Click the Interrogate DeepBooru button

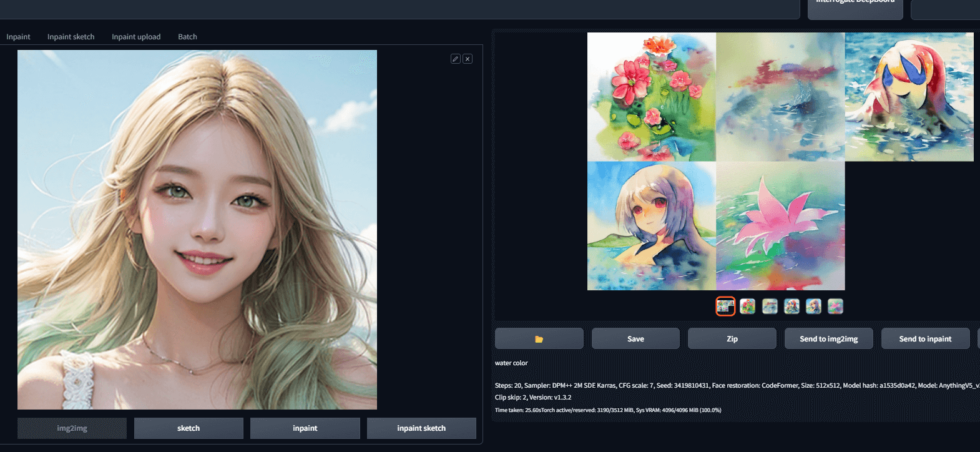point(855,7)
